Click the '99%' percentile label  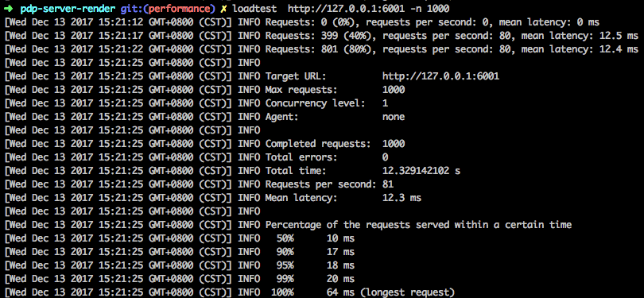285,279
